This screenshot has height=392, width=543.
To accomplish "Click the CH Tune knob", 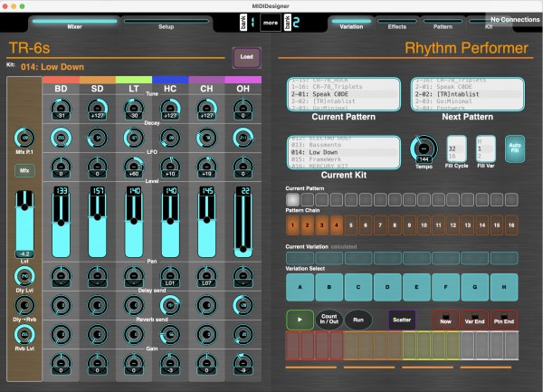I will pos(206,109).
